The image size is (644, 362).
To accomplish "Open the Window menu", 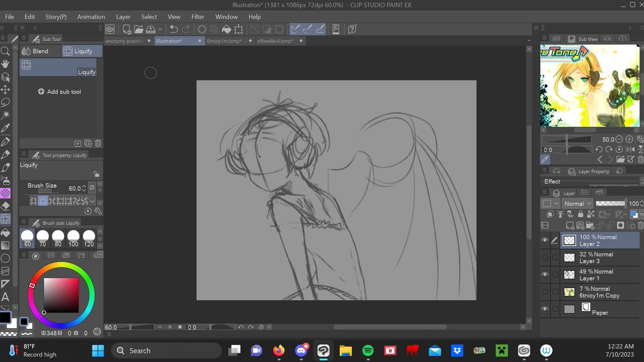I will [227, 17].
